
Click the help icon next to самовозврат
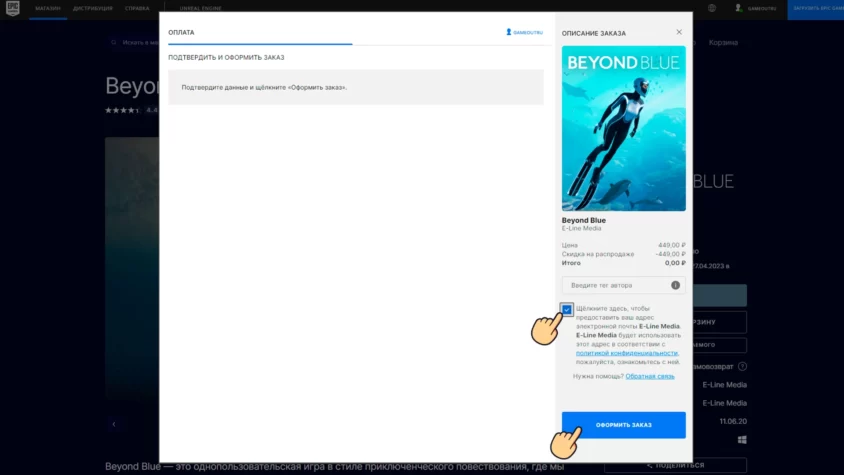pos(742,367)
